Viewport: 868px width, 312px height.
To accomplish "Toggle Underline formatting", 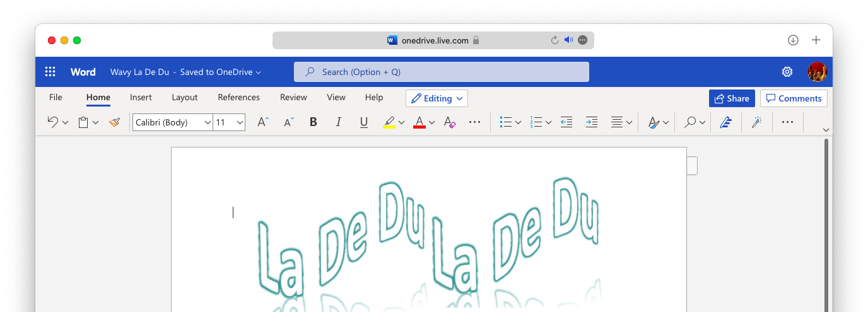I will (364, 122).
